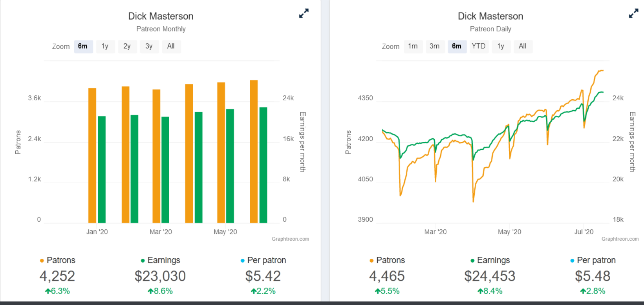The image size is (644, 305).
Task: Click the $23,030 earnings value
Action: click(160, 276)
